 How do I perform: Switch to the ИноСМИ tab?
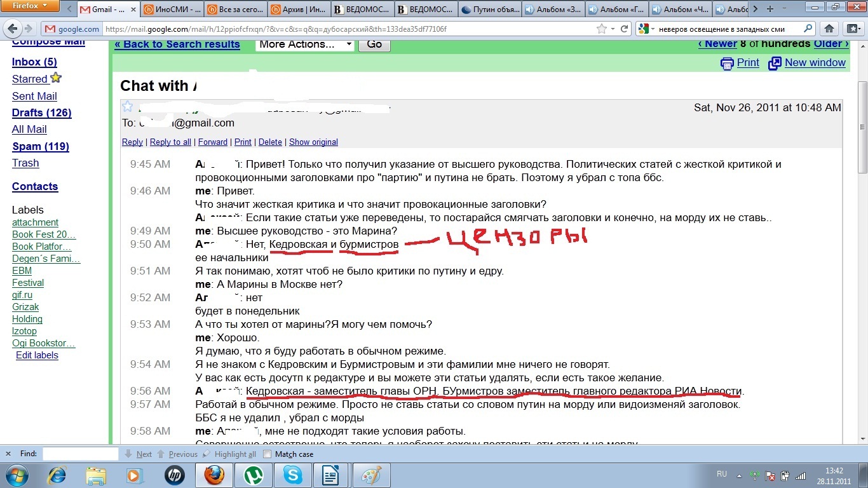[x=172, y=10]
